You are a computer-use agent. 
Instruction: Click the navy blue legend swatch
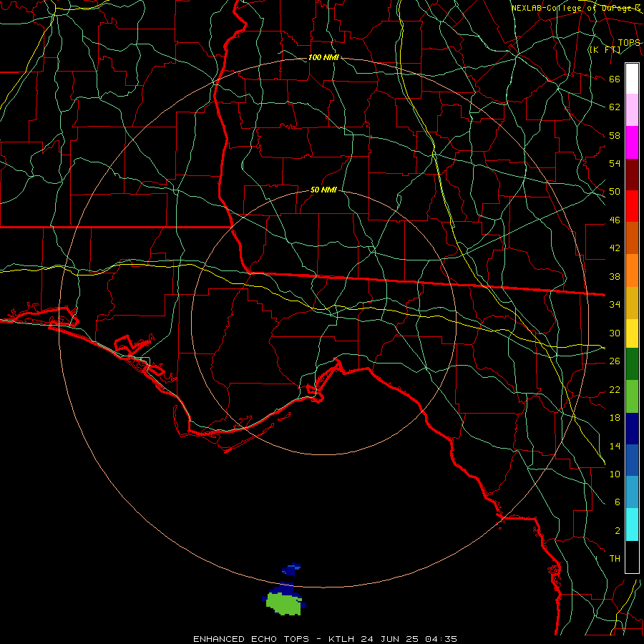(632, 429)
